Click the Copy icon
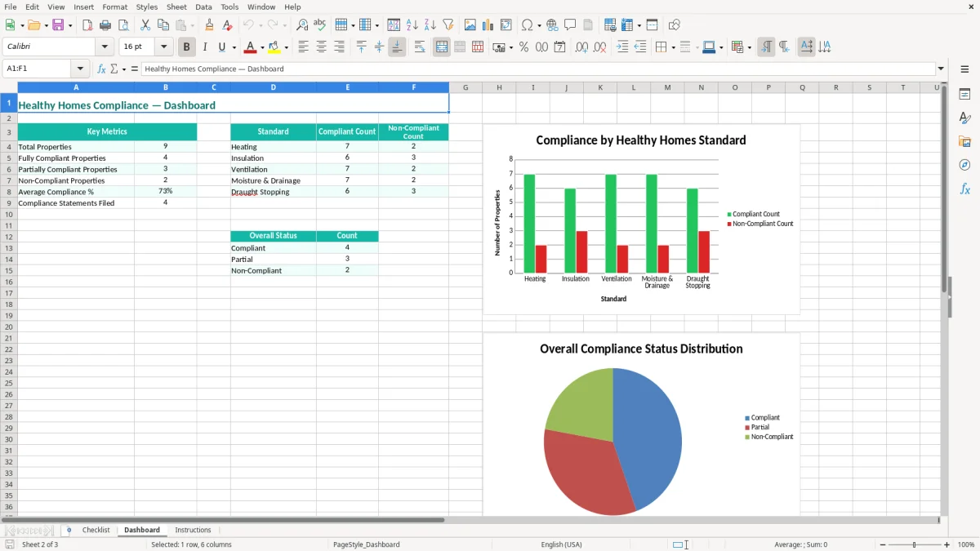980x551 pixels. pyautogui.click(x=163, y=25)
